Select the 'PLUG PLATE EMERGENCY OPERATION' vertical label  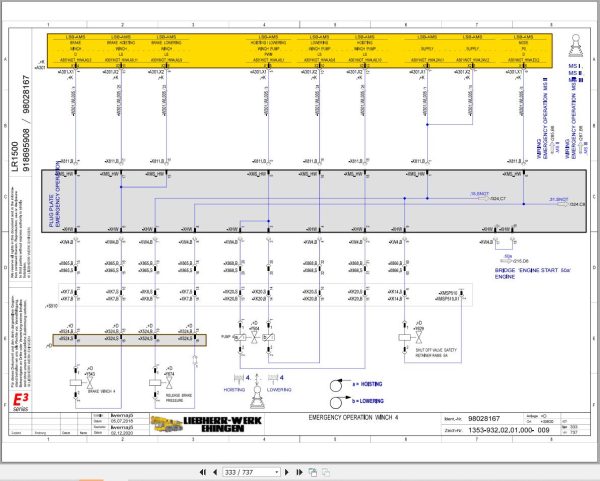[x=55, y=194]
